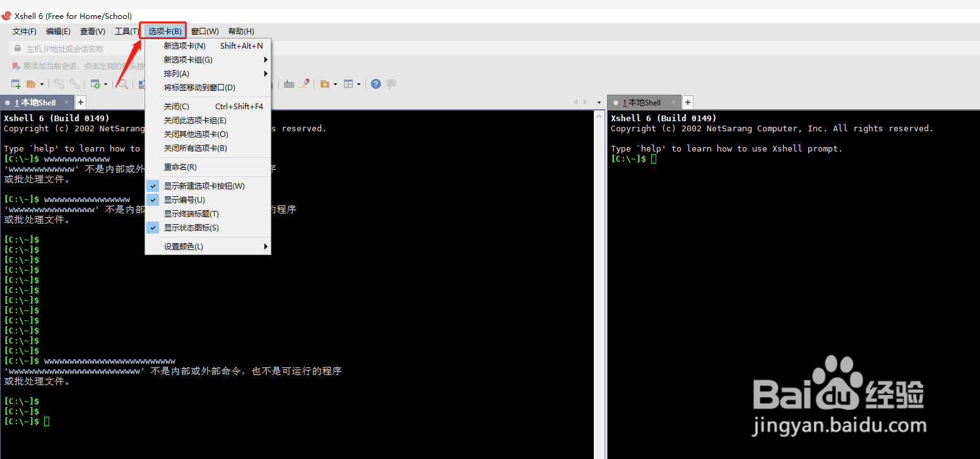
Task: Click the bookmark flag icon in hint bar
Action: [16, 66]
